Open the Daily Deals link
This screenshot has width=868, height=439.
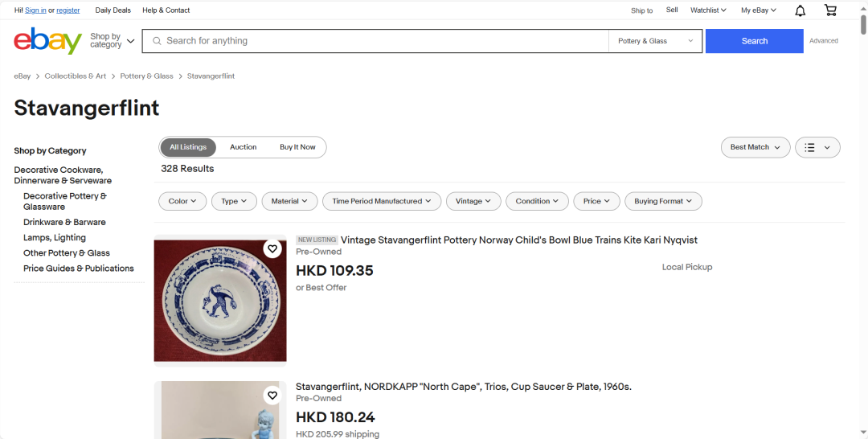pos(113,10)
